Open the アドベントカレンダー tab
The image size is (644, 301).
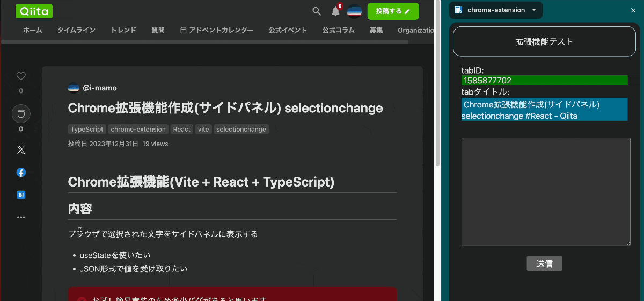[217, 30]
